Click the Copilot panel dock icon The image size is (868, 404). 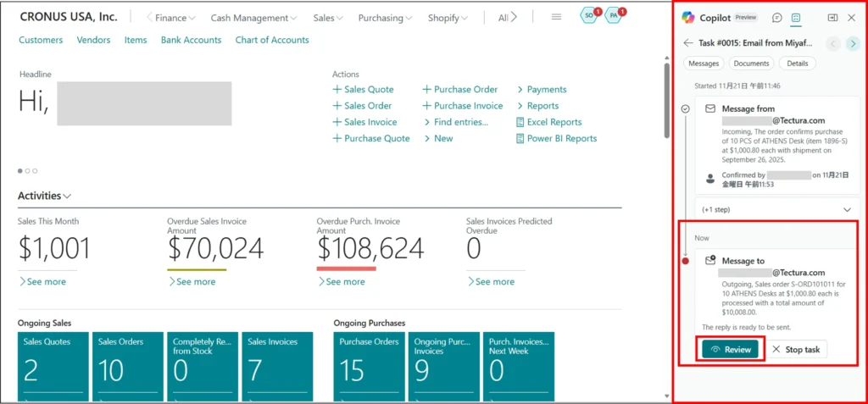coord(832,18)
